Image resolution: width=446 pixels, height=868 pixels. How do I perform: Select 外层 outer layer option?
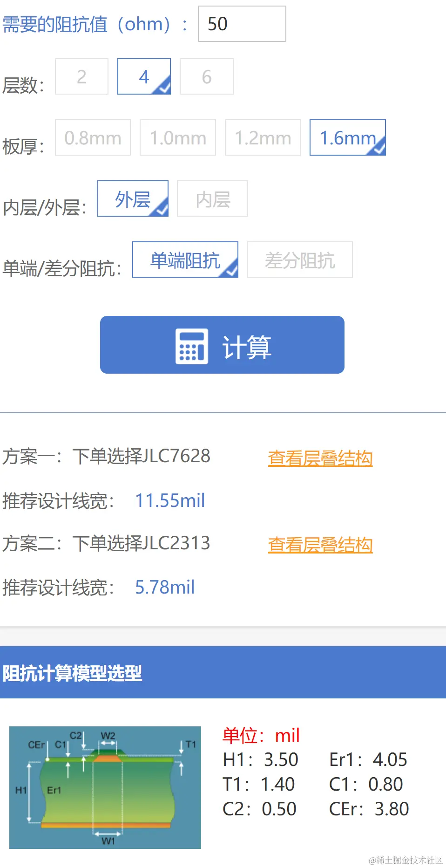click(x=133, y=198)
